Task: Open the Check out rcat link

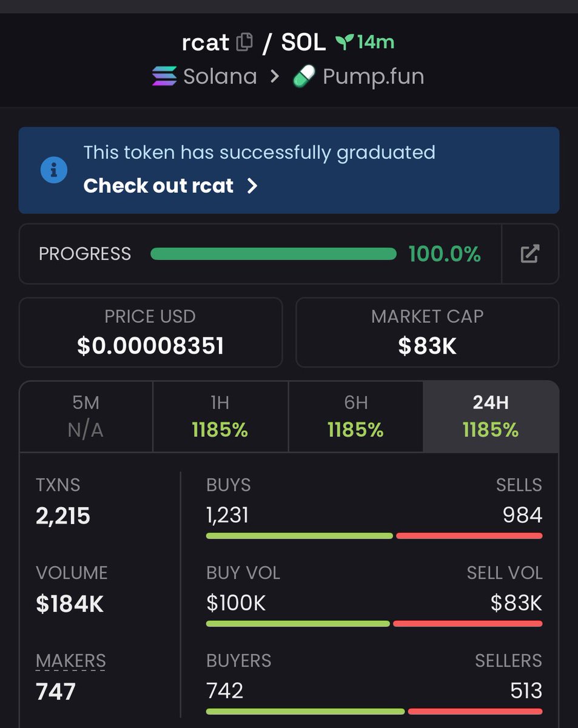Action: pos(158,186)
